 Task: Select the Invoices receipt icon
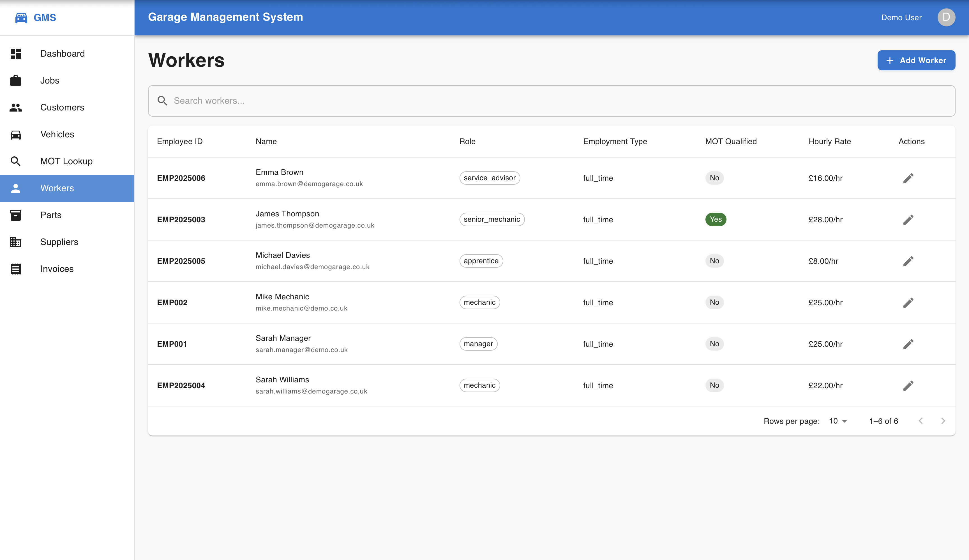[16, 269]
